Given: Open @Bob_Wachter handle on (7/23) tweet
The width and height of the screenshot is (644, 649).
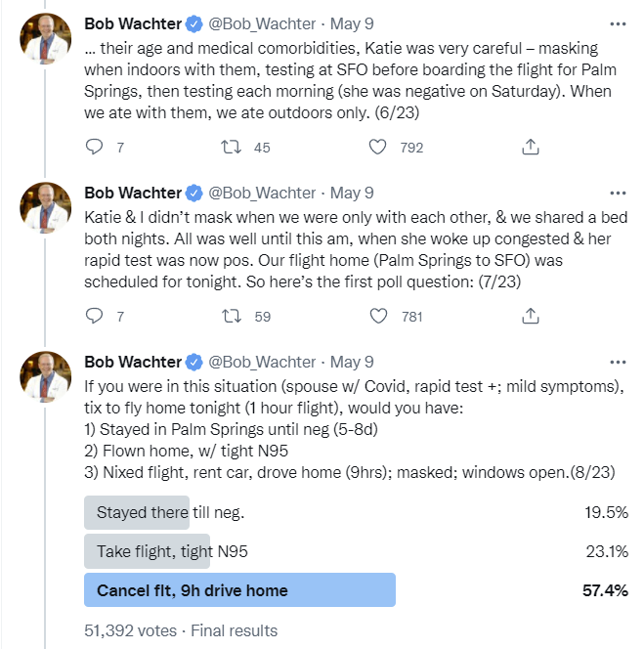Looking at the screenshot, I should [x=262, y=193].
